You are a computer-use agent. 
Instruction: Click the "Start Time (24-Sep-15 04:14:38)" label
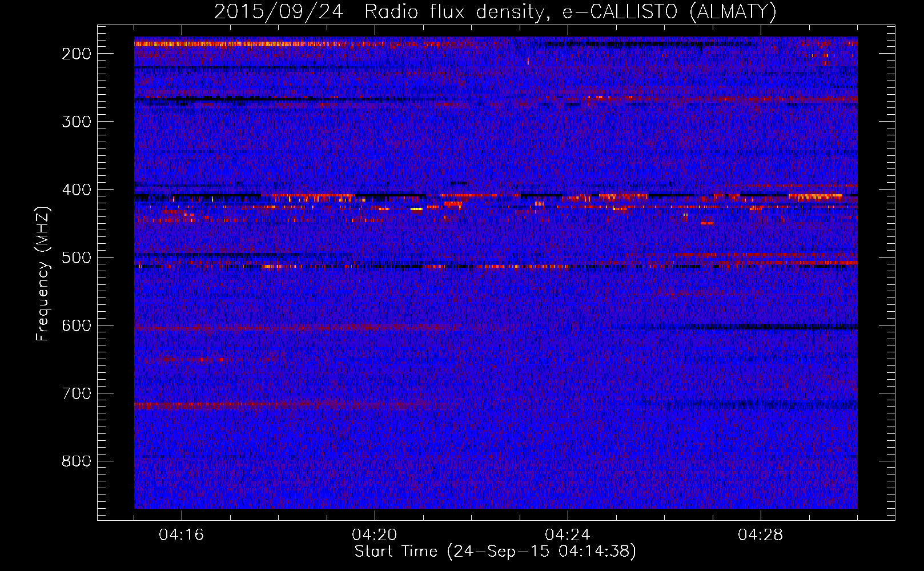495,552
